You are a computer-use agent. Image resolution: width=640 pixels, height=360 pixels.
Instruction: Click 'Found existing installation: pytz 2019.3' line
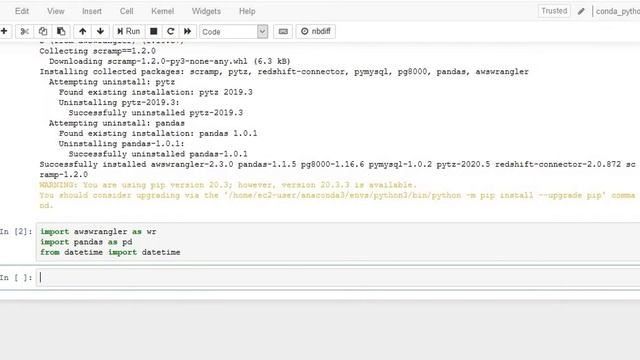tap(156, 92)
